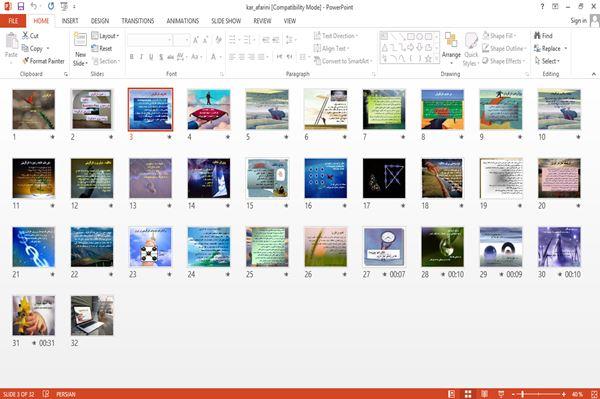
Task: Open the Shape Effects dropdown
Action: pos(504,61)
